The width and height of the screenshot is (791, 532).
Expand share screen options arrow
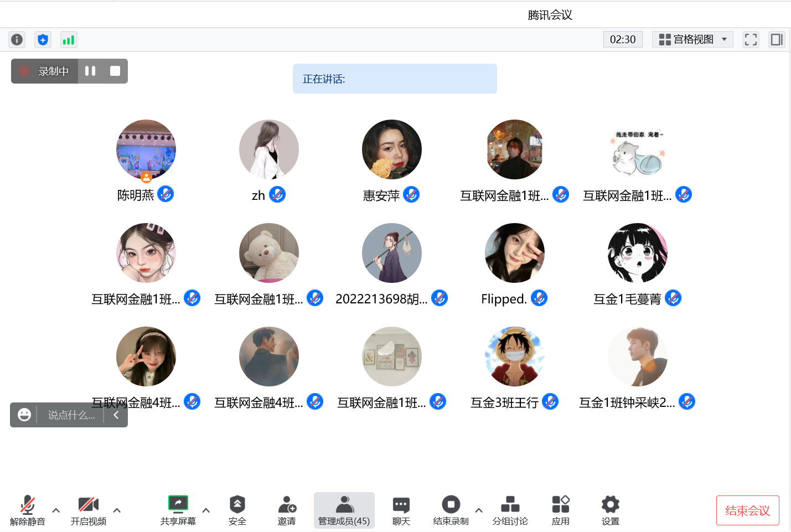coord(206,510)
